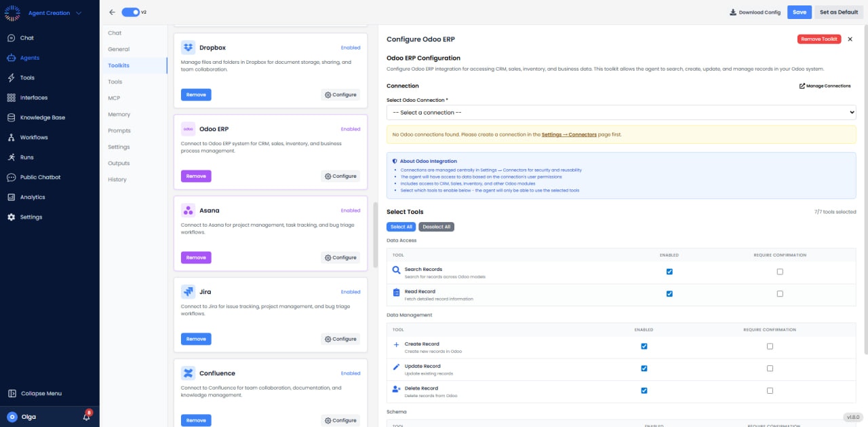Click the Confluence toolkit icon
The width and height of the screenshot is (868, 427).
(x=187, y=373)
